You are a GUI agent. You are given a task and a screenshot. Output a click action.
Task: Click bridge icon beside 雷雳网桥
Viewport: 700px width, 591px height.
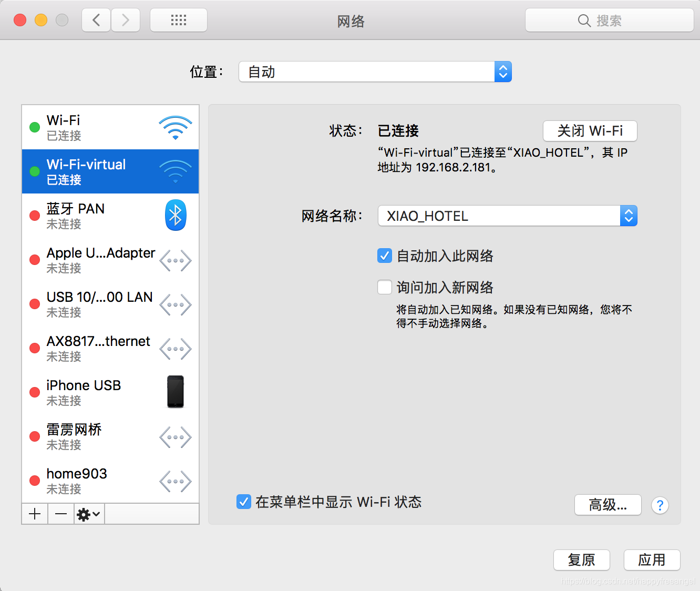click(x=176, y=437)
